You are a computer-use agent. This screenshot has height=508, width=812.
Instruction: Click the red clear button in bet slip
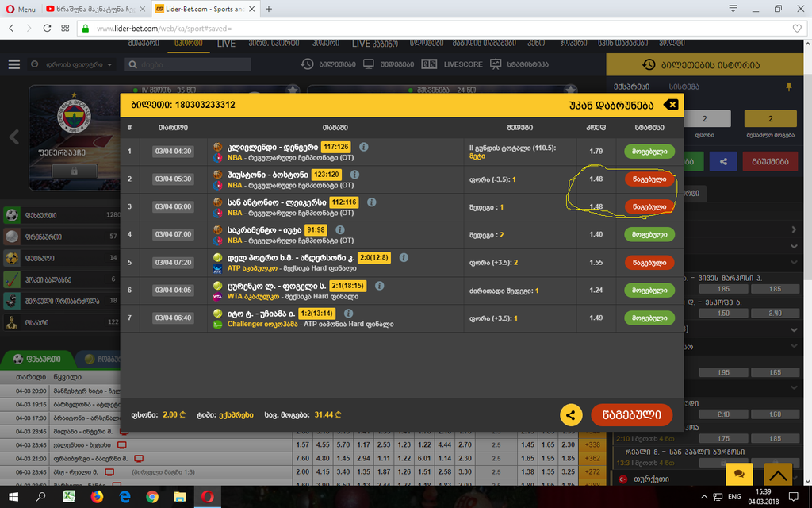coord(769,161)
